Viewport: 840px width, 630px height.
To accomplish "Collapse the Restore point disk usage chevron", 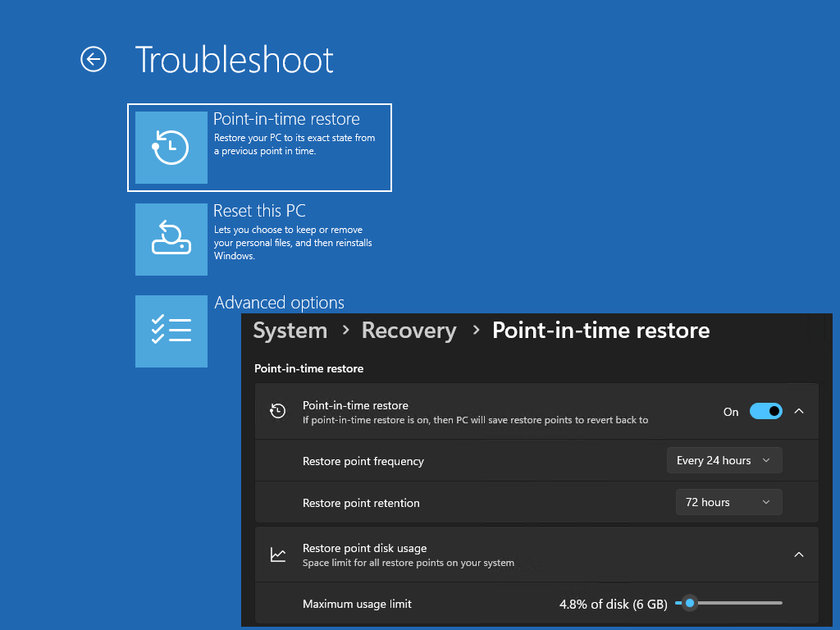I will tap(799, 555).
